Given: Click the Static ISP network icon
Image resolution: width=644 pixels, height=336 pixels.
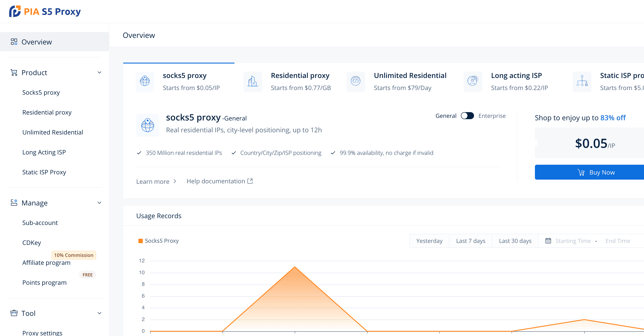Looking at the screenshot, I should [x=582, y=81].
